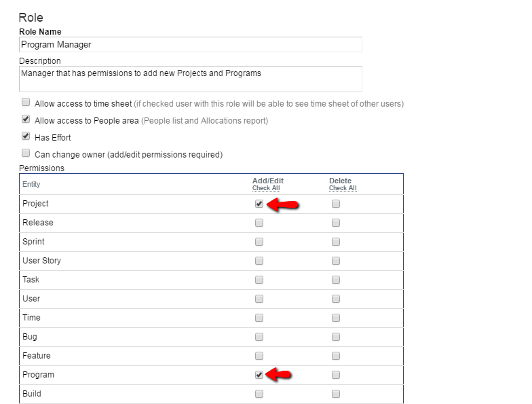
Task: Check Add/Edit permission for Build
Action: pyautogui.click(x=259, y=394)
